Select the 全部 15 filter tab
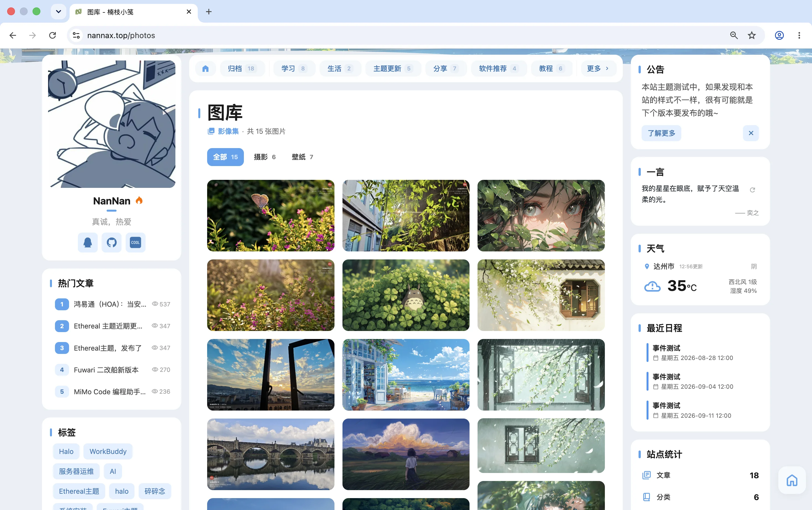812x510 pixels. coord(225,157)
